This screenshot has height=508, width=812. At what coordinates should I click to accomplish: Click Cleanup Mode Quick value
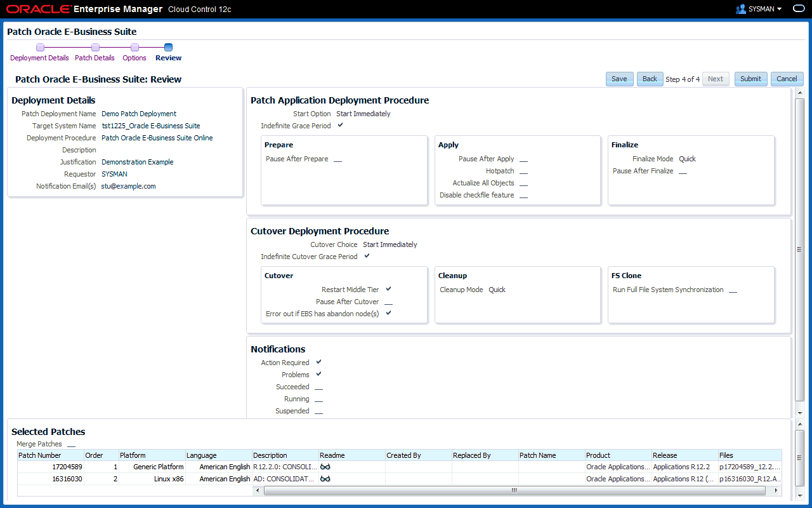[497, 290]
